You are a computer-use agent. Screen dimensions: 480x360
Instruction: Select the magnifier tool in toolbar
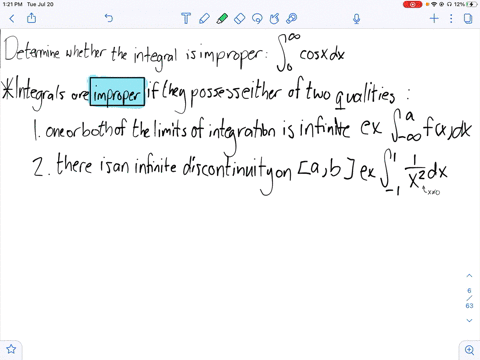[x=292, y=18]
